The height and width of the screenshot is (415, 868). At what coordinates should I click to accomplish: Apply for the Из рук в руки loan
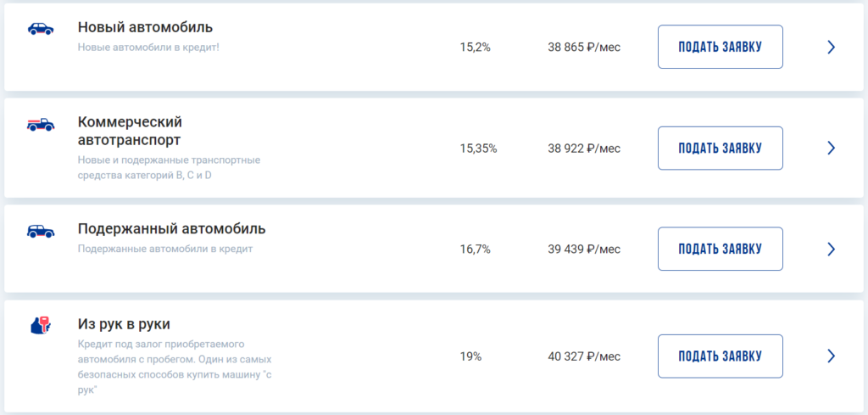click(x=720, y=356)
